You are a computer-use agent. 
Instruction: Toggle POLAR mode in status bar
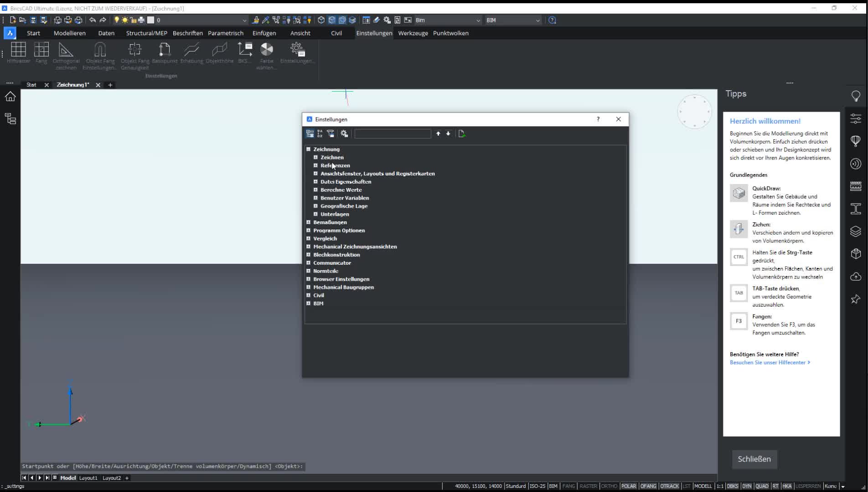pyautogui.click(x=628, y=486)
